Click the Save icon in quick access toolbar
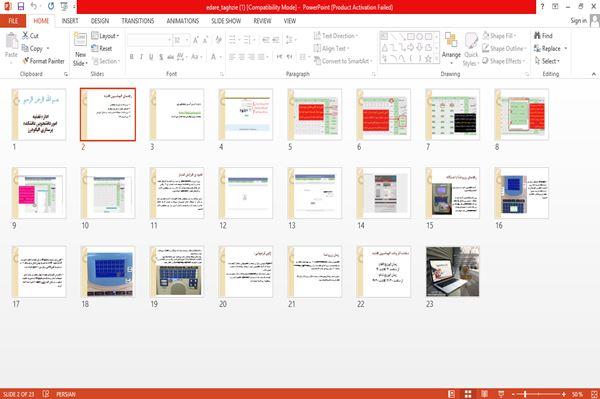The height and width of the screenshot is (399, 600). pyautogui.click(x=21, y=7)
